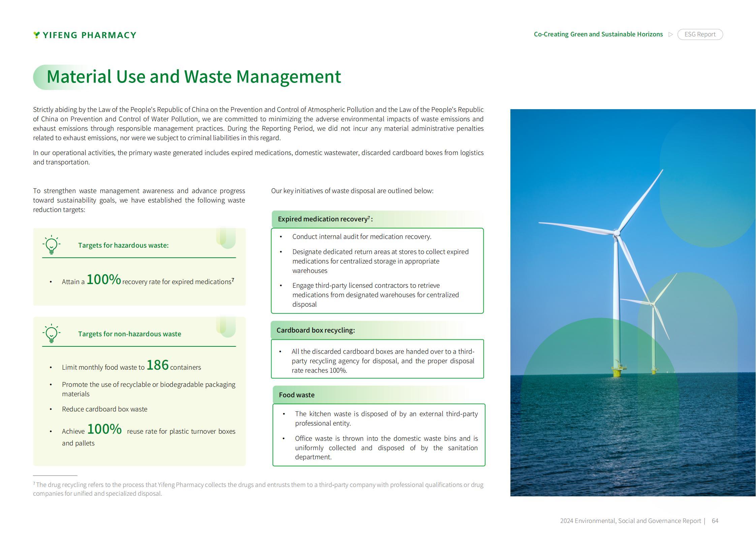Click 'Our key initiatives of waste disposal' sentence

point(352,191)
